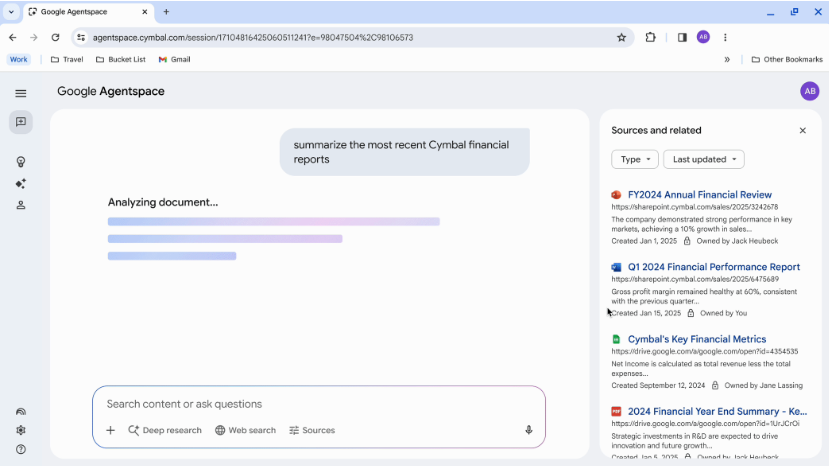
Task: Open the lightbulb ideas icon in sidebar
Action: (21, 162)
